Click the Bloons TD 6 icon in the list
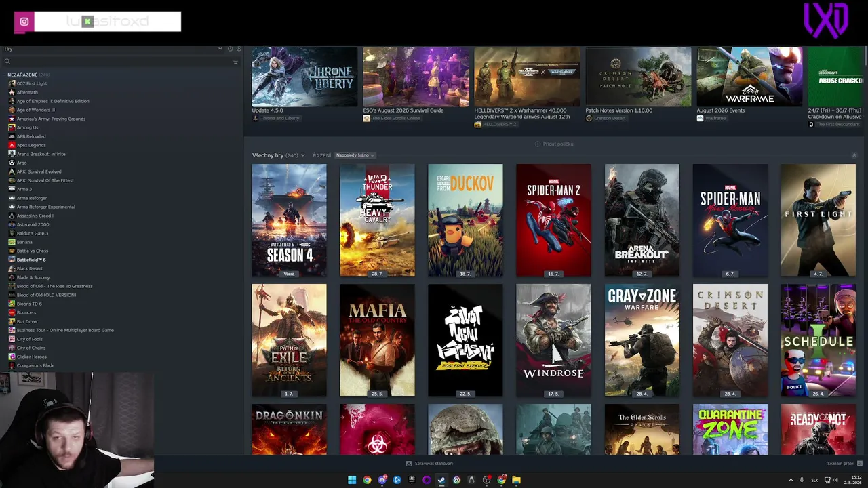 point(12,304)
